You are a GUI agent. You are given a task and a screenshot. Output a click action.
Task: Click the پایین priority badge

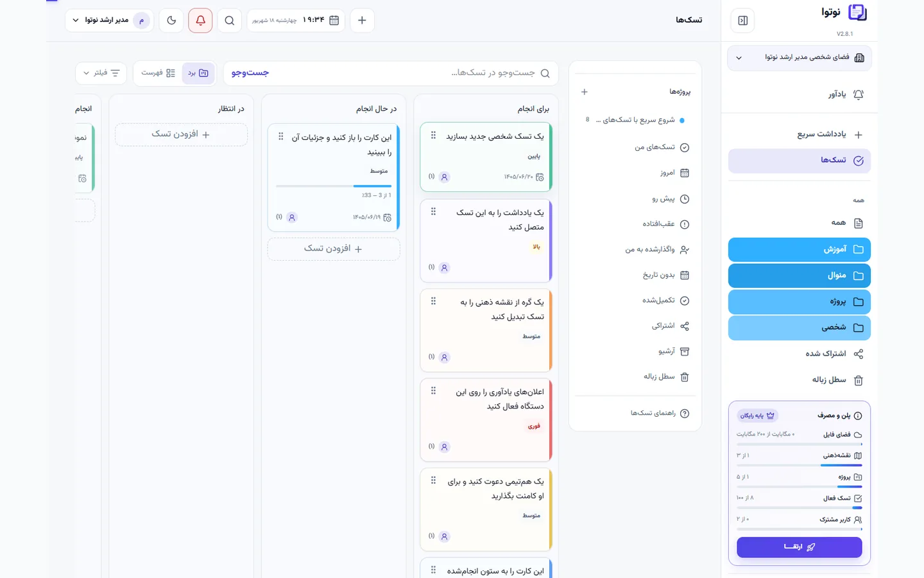(534, 156)
